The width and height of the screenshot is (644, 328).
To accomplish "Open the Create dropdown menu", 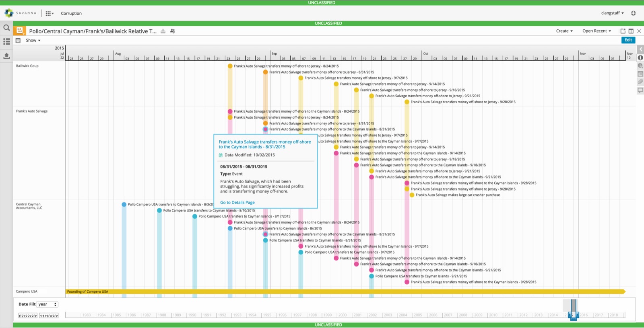I will (564, 31).
